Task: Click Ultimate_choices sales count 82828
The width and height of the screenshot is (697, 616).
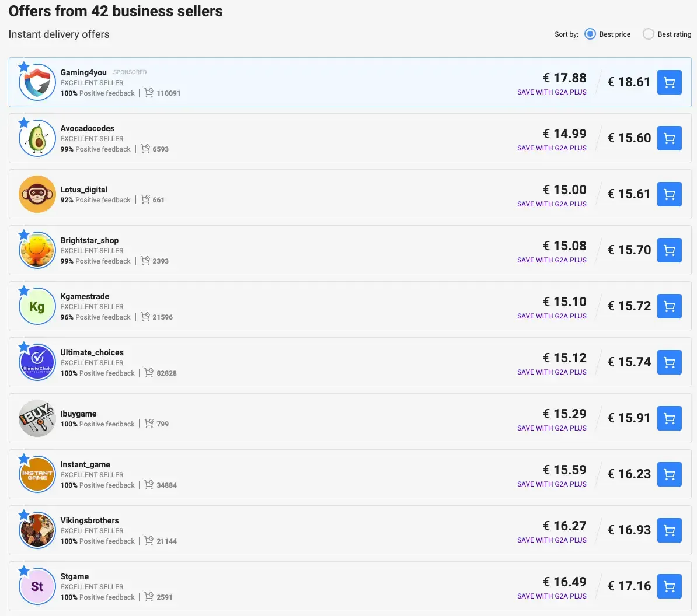Action: tap(167, 373)
